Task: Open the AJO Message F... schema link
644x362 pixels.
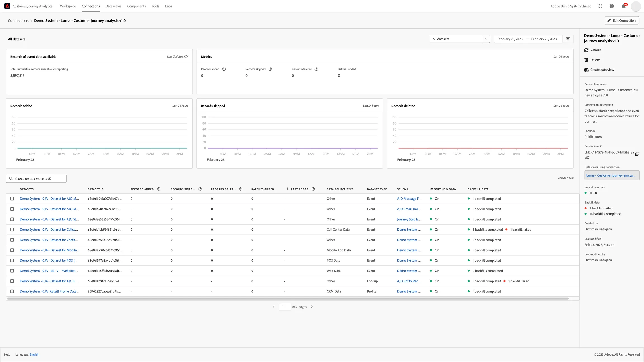Action: point(409,199)
